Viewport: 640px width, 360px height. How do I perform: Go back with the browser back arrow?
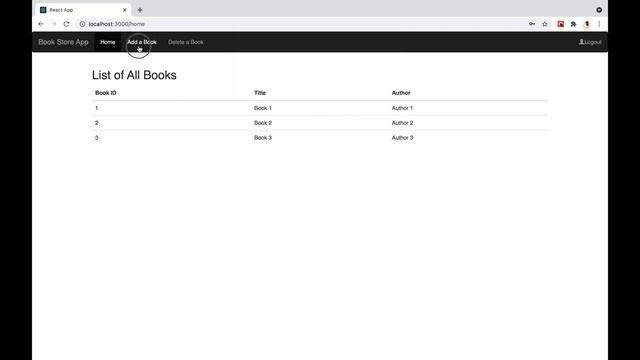point(41,24)
